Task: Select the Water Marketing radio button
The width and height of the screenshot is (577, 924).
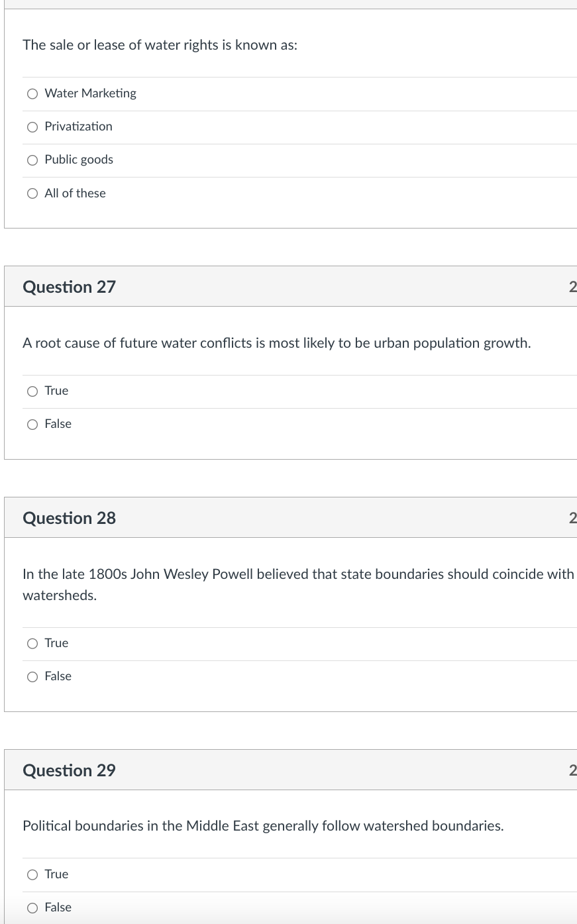Action: tap(32, 94)
